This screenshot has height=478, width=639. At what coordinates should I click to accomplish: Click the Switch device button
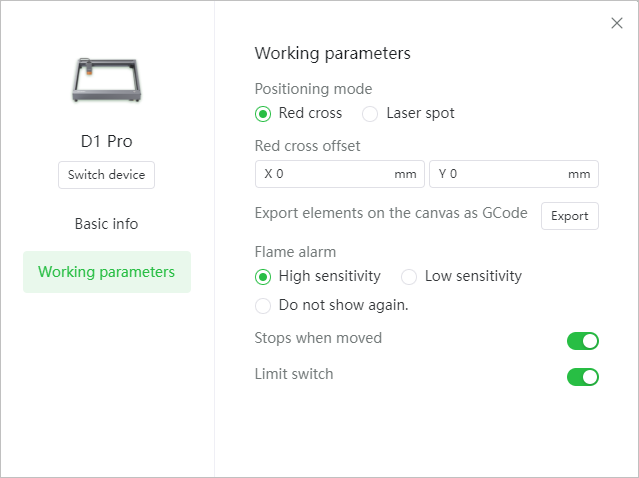point(106,175)
